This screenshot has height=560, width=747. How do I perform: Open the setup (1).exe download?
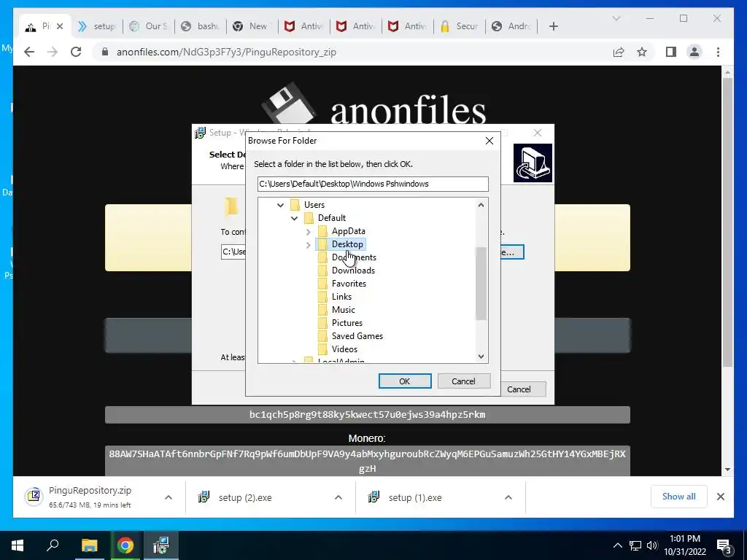415,498
